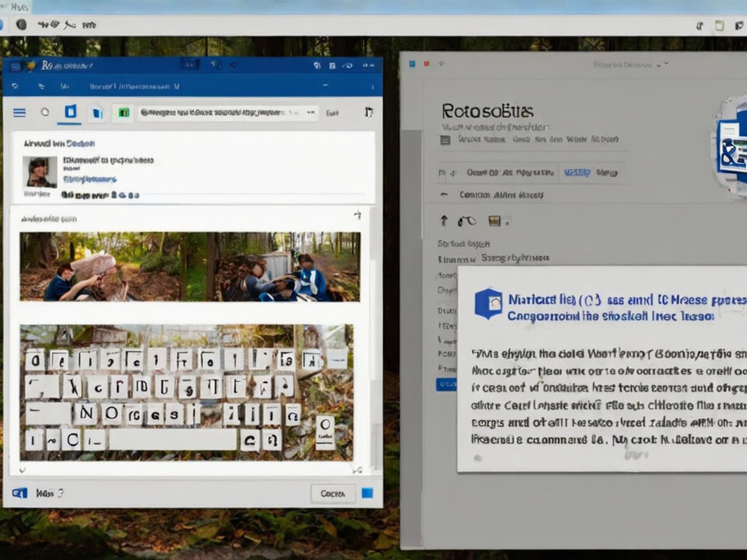Screen dimensions: 747x560
Task: Open the blue book icon in the toolbar
Action: (x=98, y=113)
